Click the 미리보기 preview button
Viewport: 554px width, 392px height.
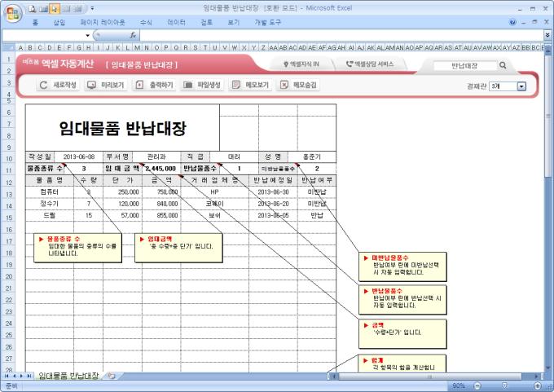(x=106, y=86)
